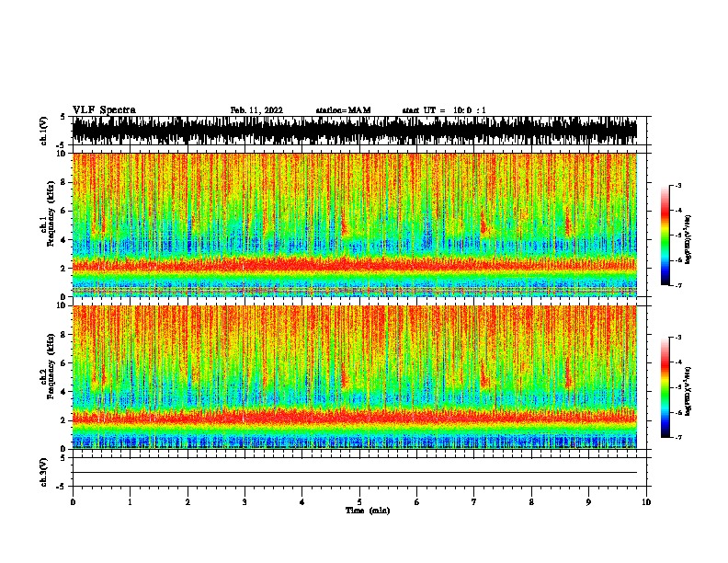Click time-axis tick label "2"

[188, 502]
